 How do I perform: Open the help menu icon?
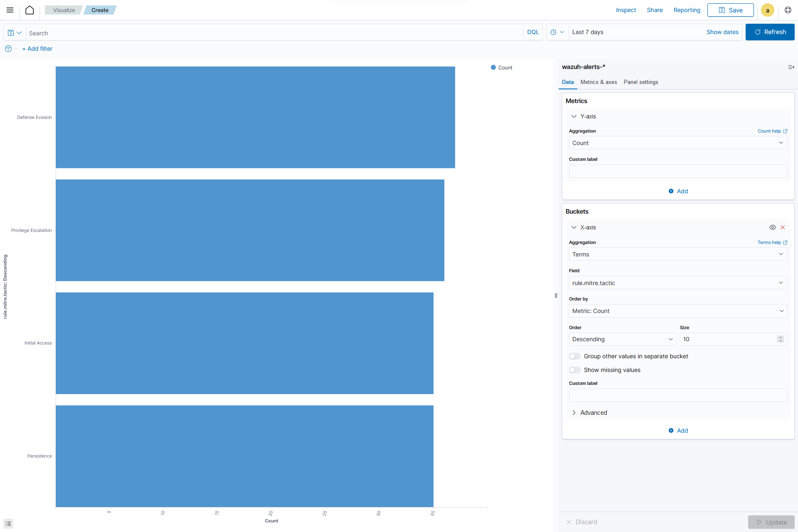click(x=788, y=10)
